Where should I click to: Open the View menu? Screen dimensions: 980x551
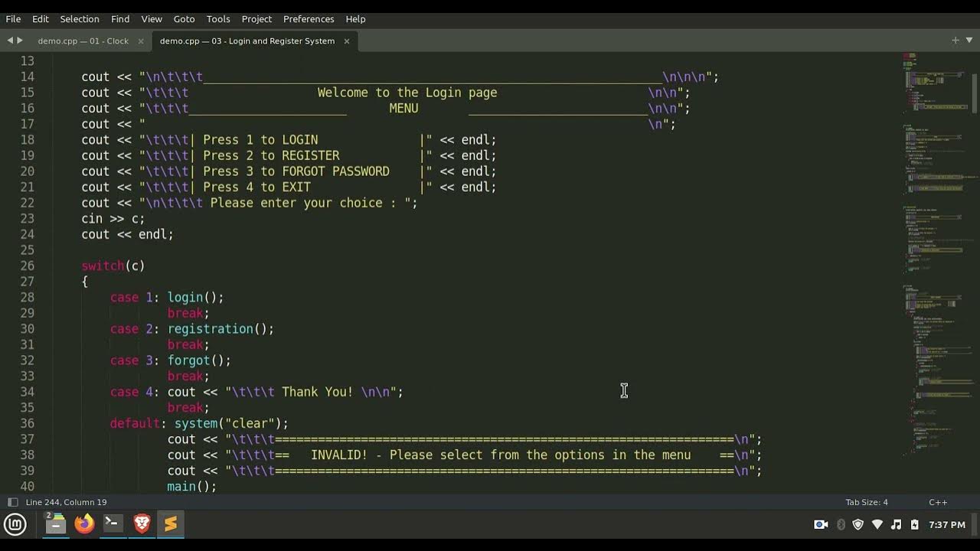tap(152, 18)
